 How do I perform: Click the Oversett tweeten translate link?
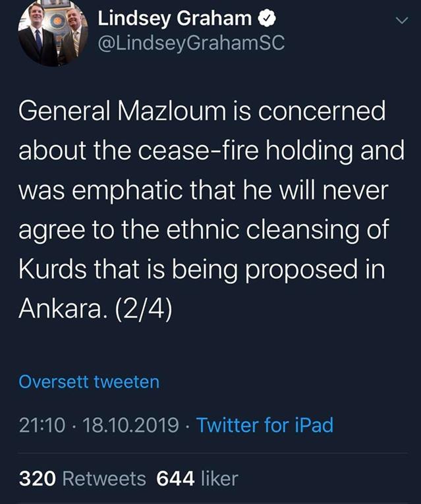click(x=90, y=381)
